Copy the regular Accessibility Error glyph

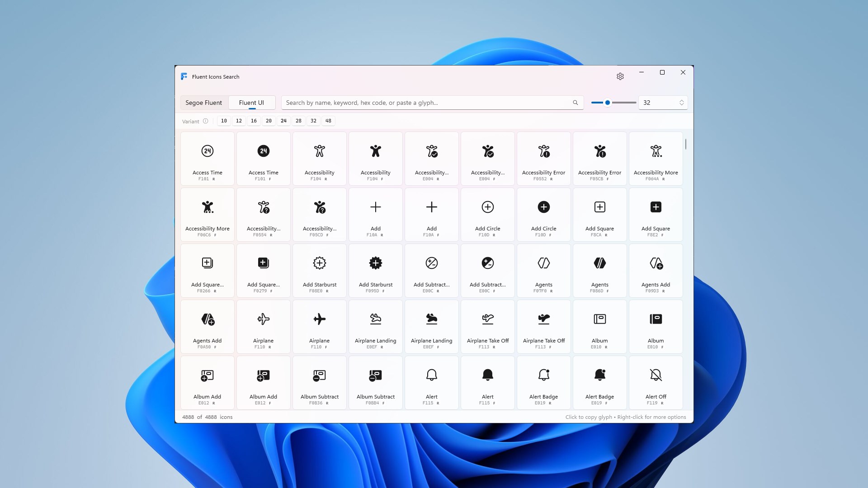point(544,159)
